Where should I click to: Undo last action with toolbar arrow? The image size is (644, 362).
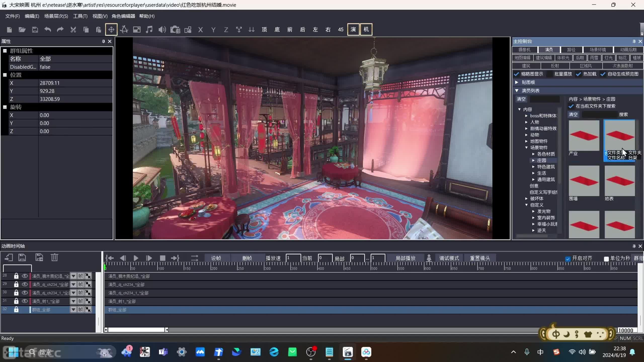coord(48,30)
